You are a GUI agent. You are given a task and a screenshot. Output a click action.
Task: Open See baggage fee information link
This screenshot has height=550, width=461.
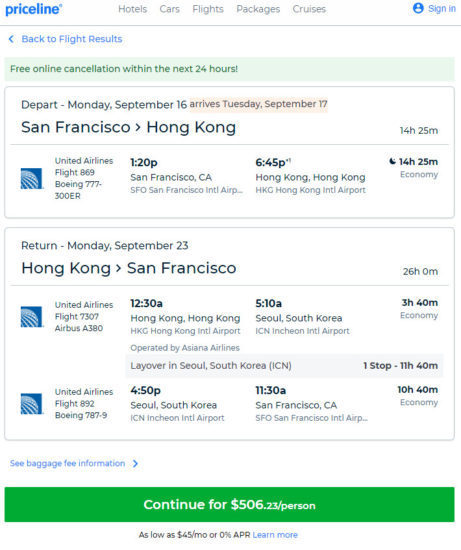(x=67, y=463)
